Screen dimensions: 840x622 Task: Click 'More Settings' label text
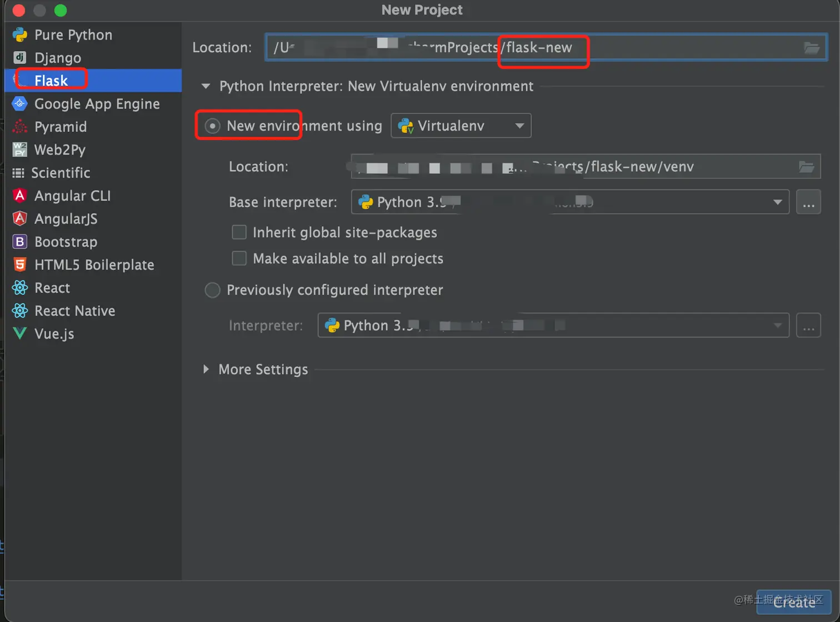(263, 369)
